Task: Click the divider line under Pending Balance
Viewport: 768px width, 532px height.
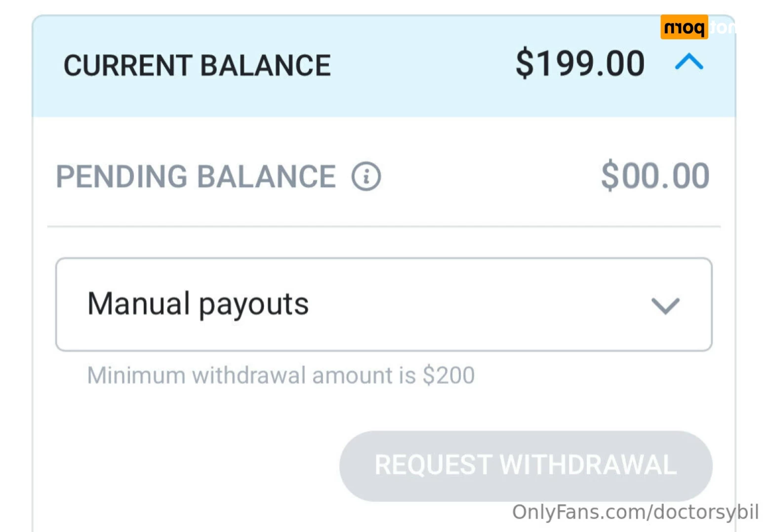Action: coord(384,227)
